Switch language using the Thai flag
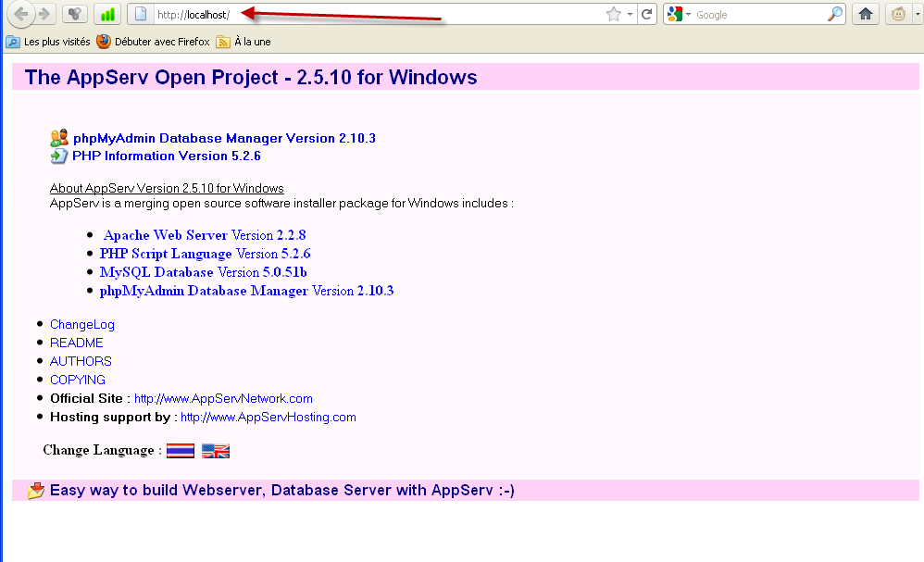The height and width of the screenshot is (562, 924). (x=181, y=450)
